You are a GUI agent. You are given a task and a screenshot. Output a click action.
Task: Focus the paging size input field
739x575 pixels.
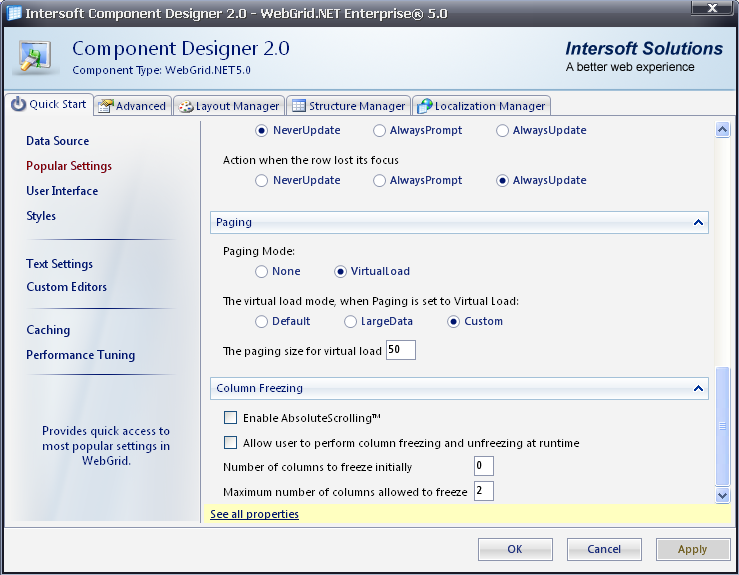coord(401,350)
